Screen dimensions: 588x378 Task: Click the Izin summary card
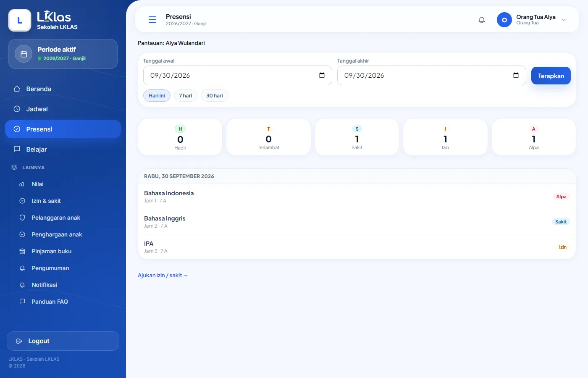[445, 137]
